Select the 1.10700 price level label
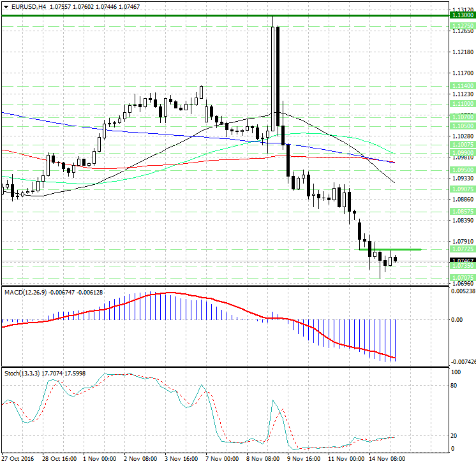This screenshot has width=476, height=466. 463,117
